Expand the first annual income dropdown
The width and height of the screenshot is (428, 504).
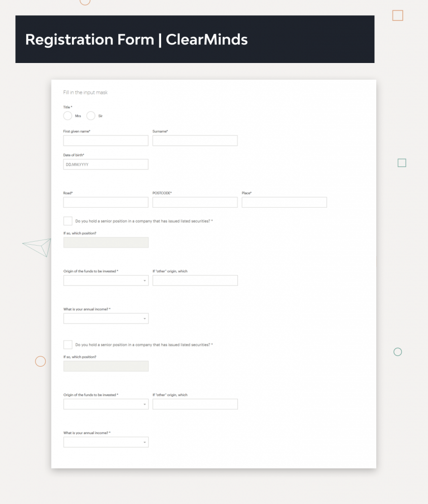tap(106, 318)
